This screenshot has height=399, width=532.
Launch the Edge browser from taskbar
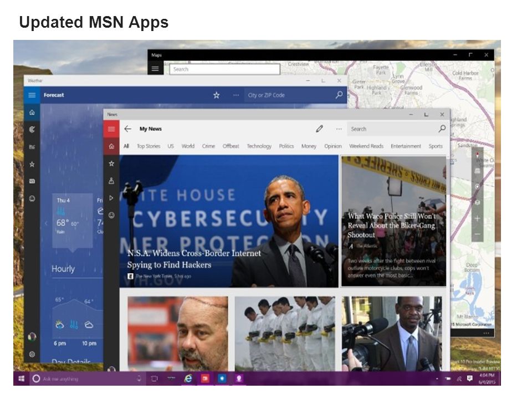point(188,378)
